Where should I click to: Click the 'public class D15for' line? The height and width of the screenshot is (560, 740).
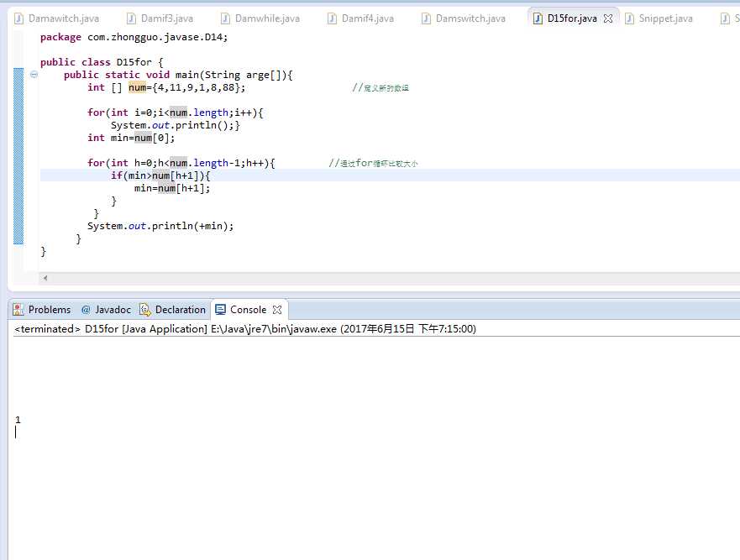(x=102, y=62)
